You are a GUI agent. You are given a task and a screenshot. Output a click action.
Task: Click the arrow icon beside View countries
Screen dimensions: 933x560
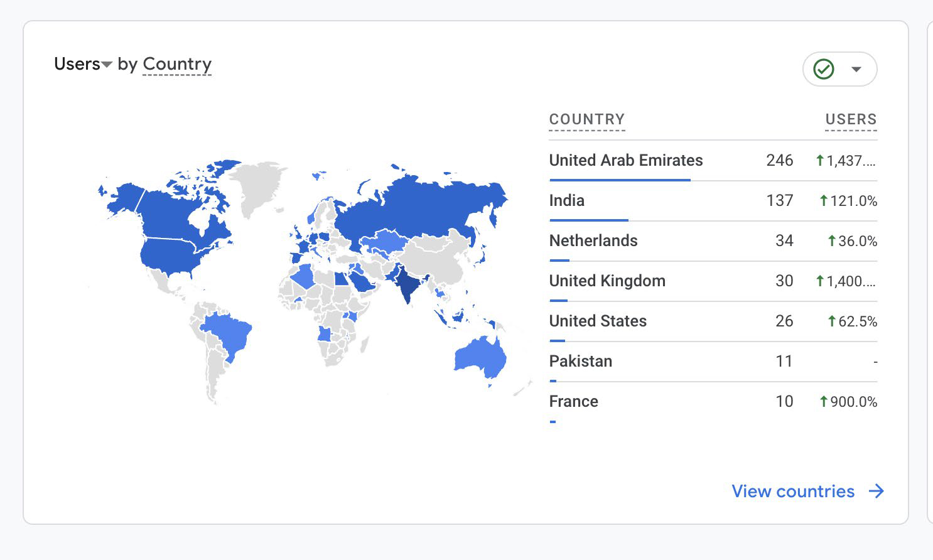[x=877, y=492]
